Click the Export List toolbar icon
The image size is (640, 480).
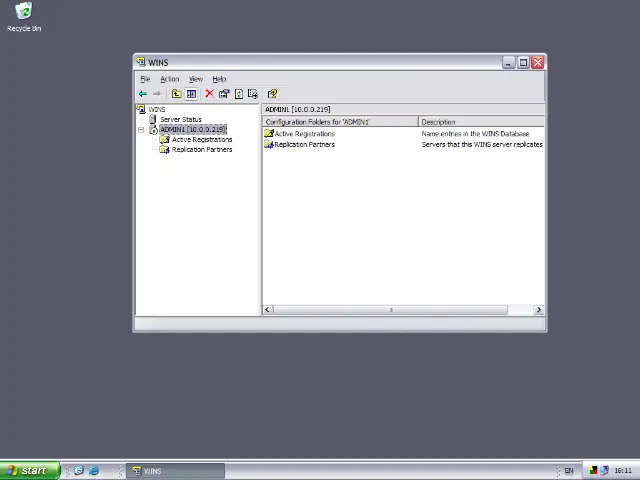coord(253,94)
